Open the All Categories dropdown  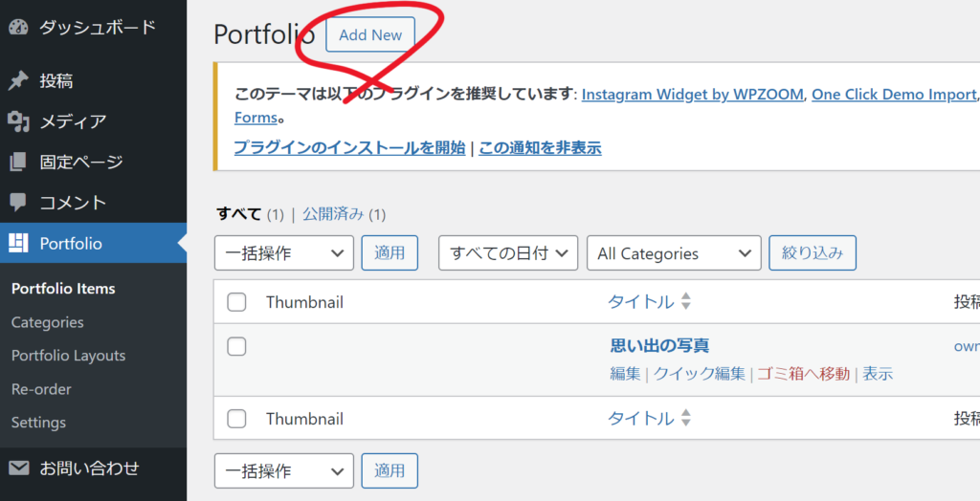pyautogui.click(x=674, y=253)
